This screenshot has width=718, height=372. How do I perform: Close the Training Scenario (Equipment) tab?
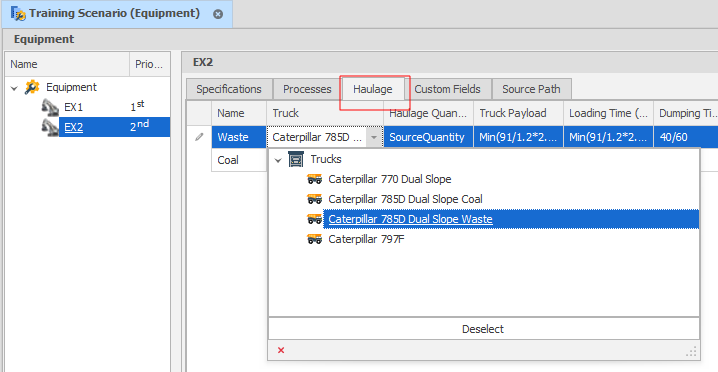pyautogui.click(x=218, y=14)
